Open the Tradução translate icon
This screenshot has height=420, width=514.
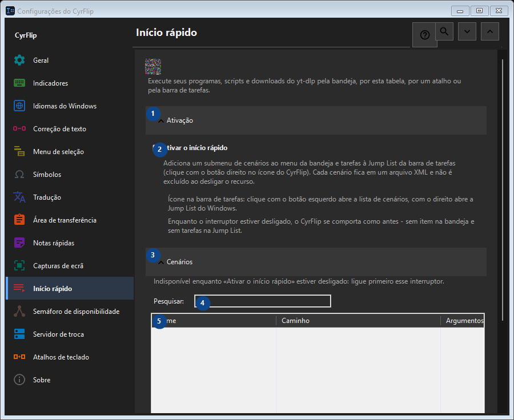(19, 197)
